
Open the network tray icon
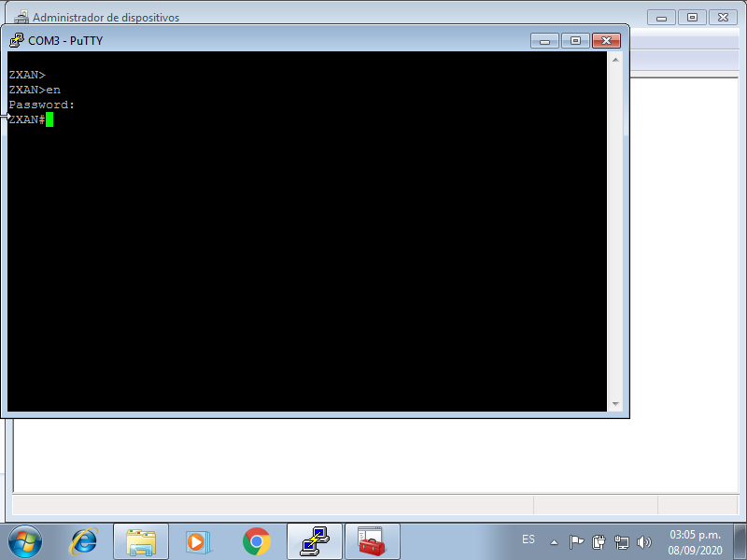tap(621, 541)
